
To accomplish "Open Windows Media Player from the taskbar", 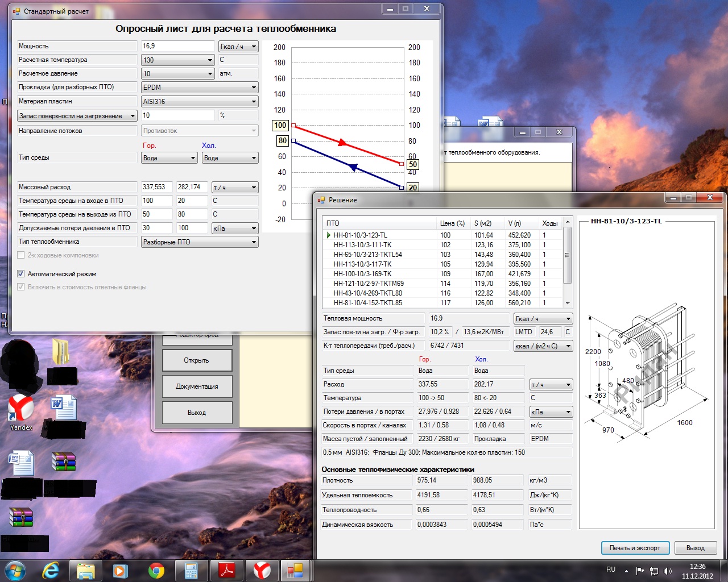I will (120, 571).
